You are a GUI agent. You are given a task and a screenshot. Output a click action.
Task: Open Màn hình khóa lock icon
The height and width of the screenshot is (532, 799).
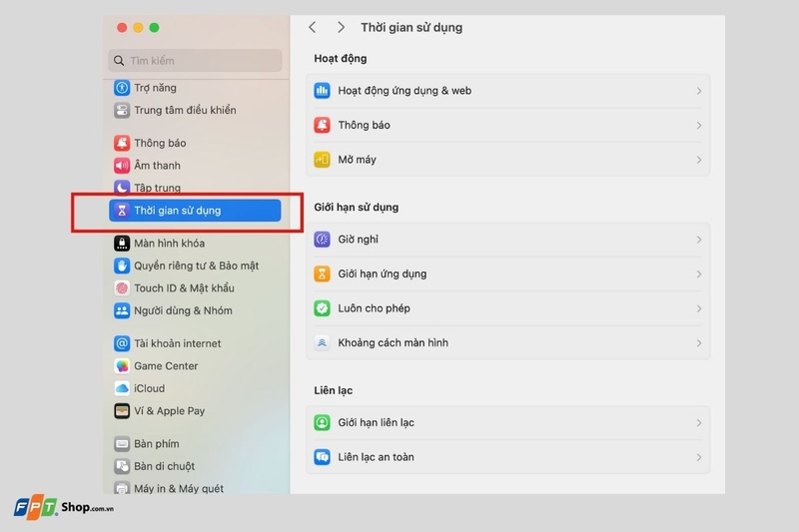122,244
